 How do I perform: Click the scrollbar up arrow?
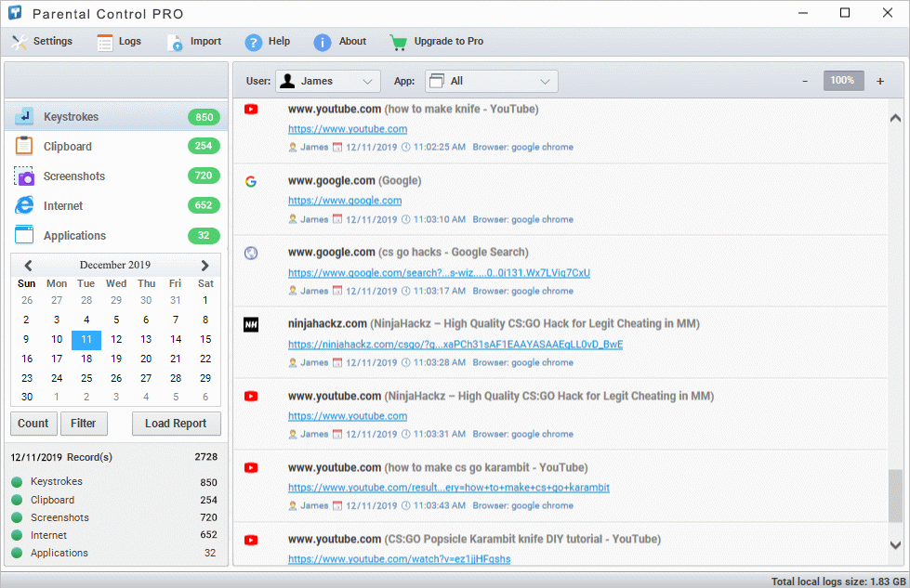[895, 118]
